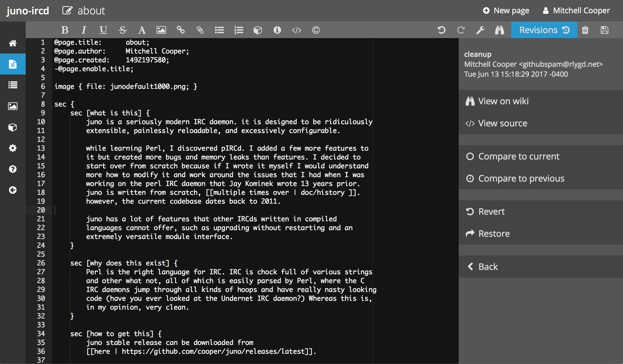This screenshot has width=623, height=364.
Task: Preview the page using the toolbar binoculars
Action: coord(499,30)
